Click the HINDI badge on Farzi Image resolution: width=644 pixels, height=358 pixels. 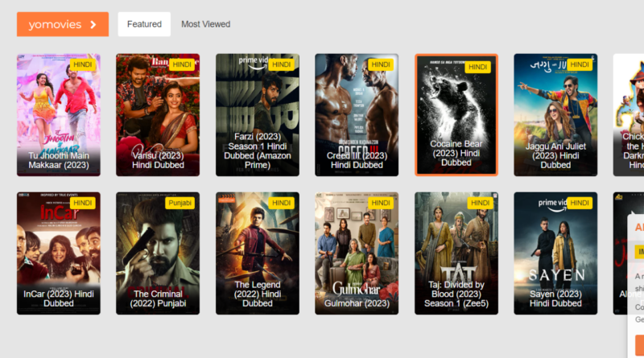281,64
